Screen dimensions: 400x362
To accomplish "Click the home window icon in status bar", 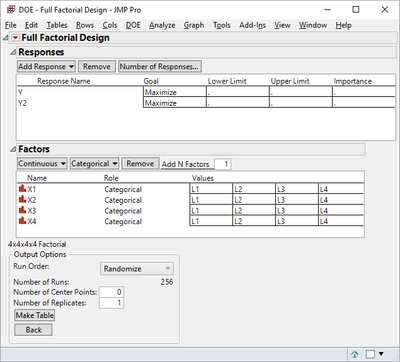I will [355, 354].
